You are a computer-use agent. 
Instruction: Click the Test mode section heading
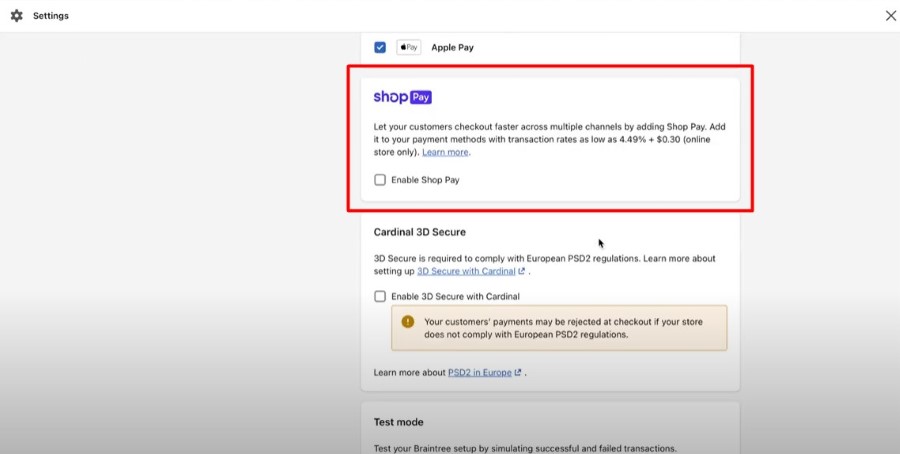[x=398, y=422]
